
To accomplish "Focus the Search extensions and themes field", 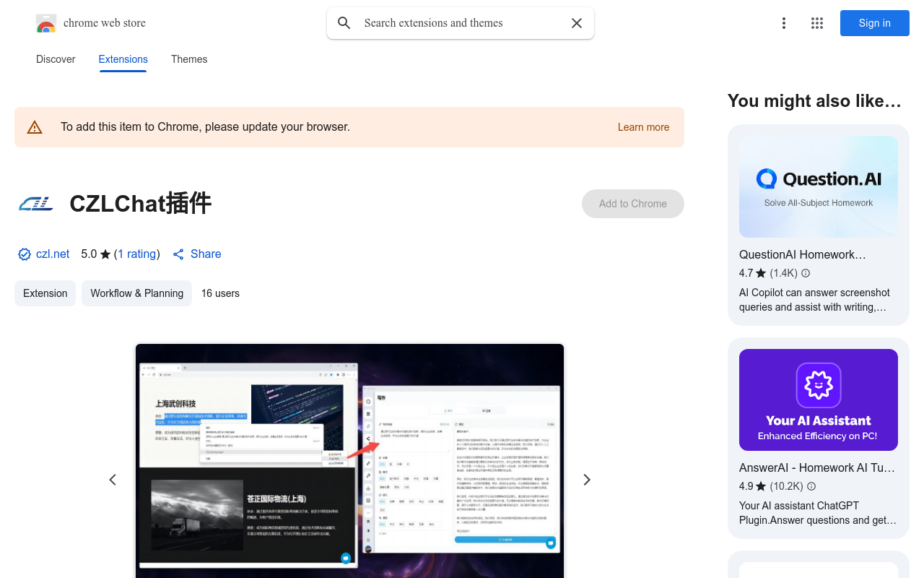I will [x=462, y=23].
